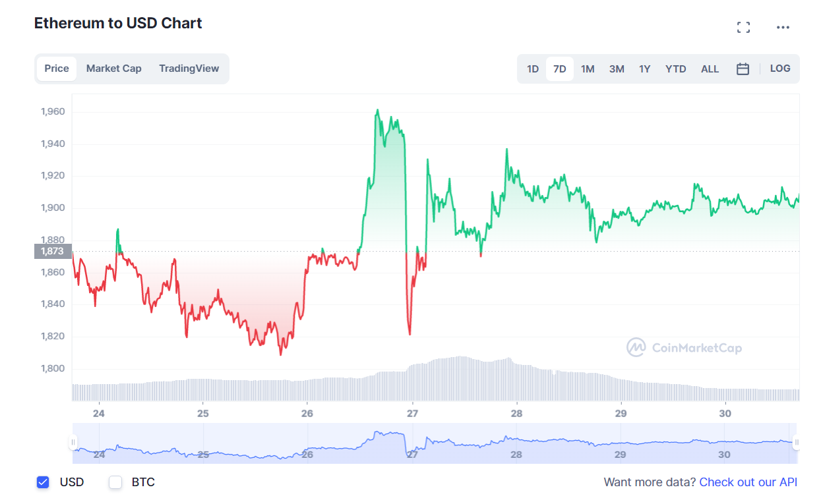This screenshot has width=823, height=504.
Task: Switch to the TradingView tab
Action: (x=189, y=69)
